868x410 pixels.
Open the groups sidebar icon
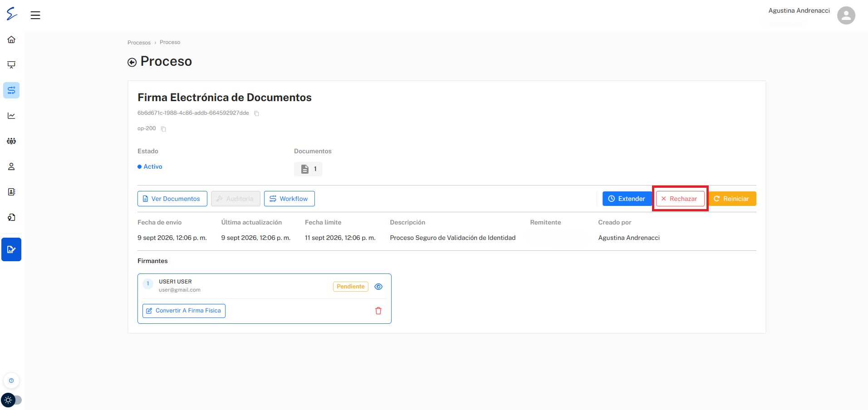coord(11,141)
